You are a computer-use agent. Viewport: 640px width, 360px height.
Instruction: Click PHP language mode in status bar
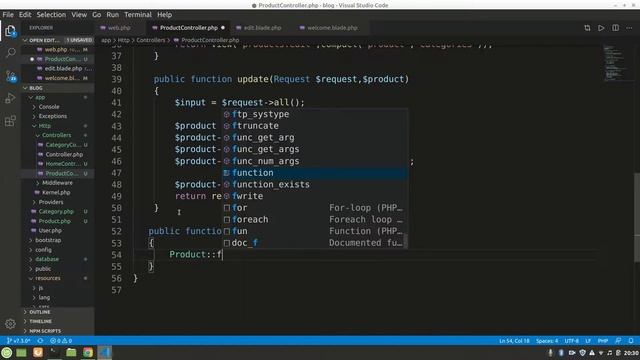click(x=602, y=340)
